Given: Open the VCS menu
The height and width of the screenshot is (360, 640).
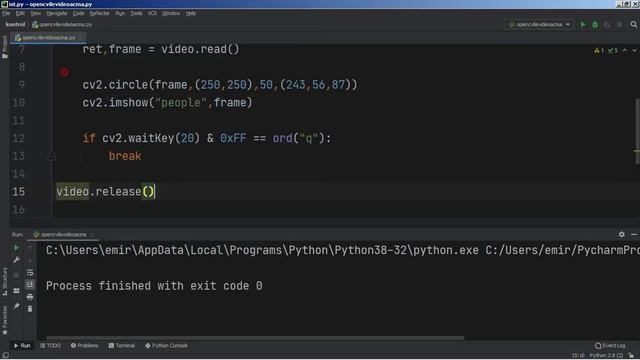Looking at the screenshot, I should 152,13.
